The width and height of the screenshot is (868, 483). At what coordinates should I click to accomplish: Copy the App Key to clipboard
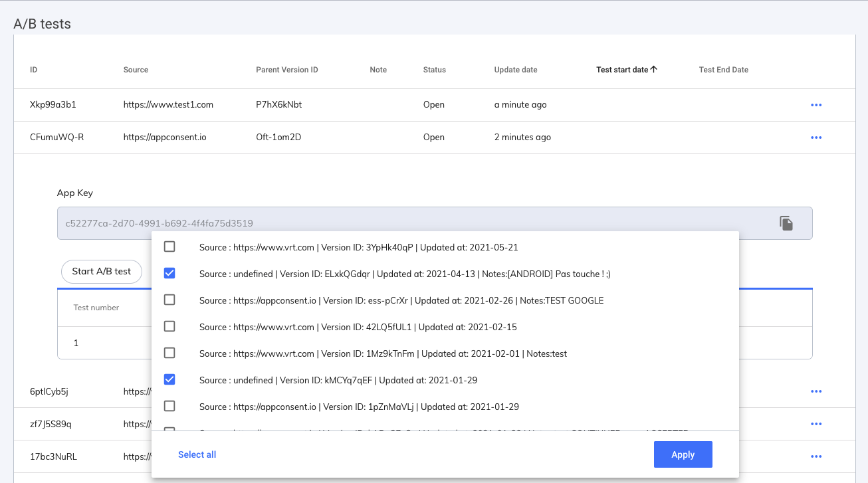(786, 223)
